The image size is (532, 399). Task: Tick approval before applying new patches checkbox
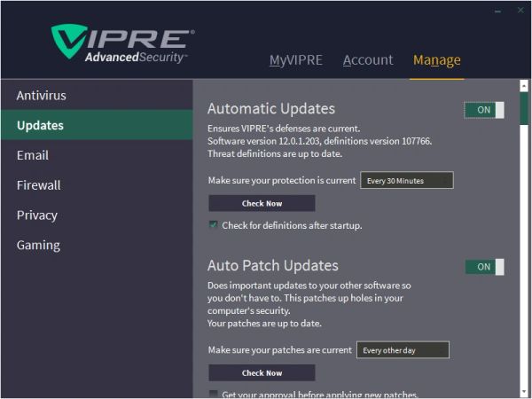214,394
